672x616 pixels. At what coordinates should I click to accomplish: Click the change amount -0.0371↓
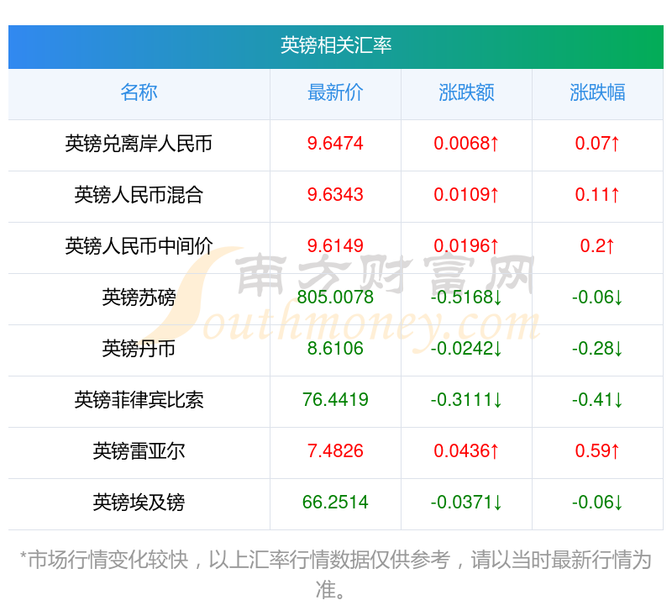click(x=466, y=503)
